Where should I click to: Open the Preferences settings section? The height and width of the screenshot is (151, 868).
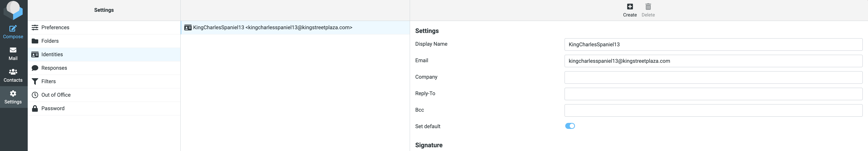(55, 28)
